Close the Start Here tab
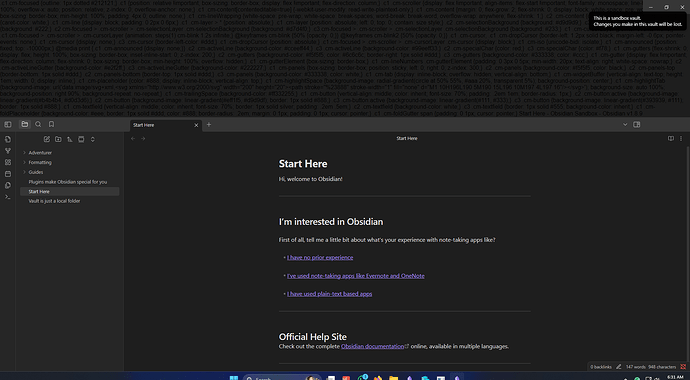 click(x=196, y=125)
